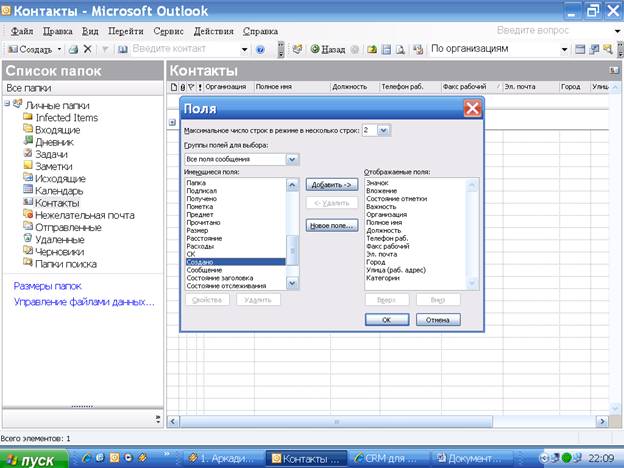Screen dimensions: 624x468
Task: Expand the Все поля сообщения dropdown
Action: [x=292, y=159]
